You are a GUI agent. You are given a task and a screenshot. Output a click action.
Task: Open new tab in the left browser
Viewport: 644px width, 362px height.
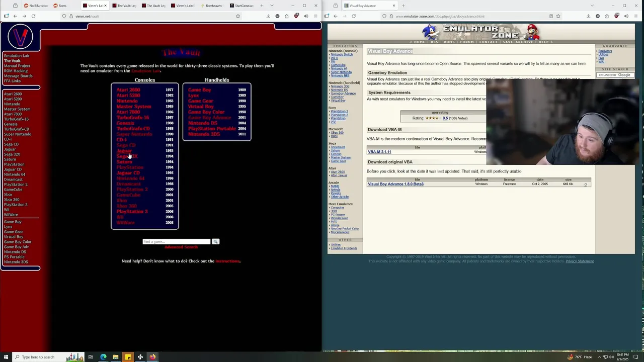point(262,6)
